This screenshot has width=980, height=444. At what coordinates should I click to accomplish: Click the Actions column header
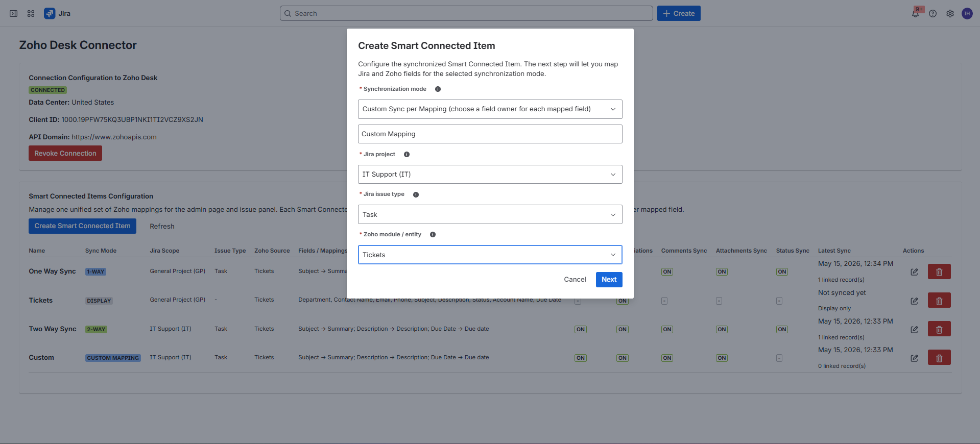[x=913, y=251]
